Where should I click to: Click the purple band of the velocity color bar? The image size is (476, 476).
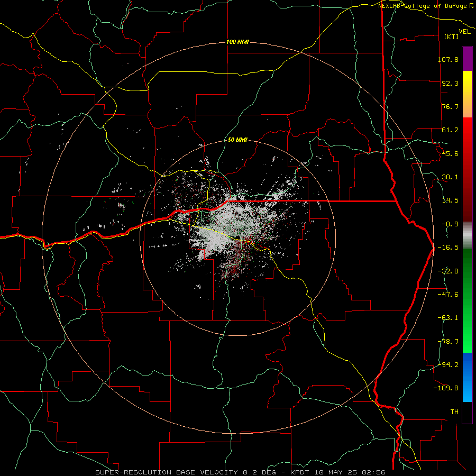point(467,59)
